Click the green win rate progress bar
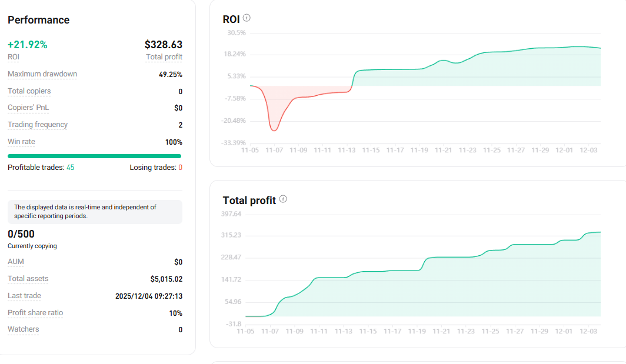The height and width of the screenshot is (364, 626). [x=94, y=156]
